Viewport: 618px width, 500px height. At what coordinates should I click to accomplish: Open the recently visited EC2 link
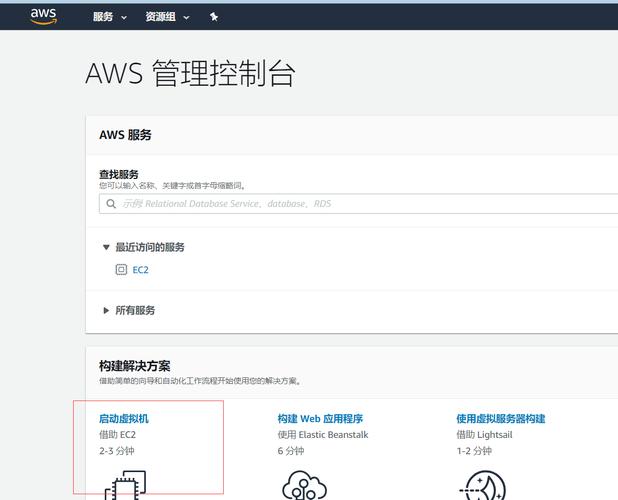point(140,270)
